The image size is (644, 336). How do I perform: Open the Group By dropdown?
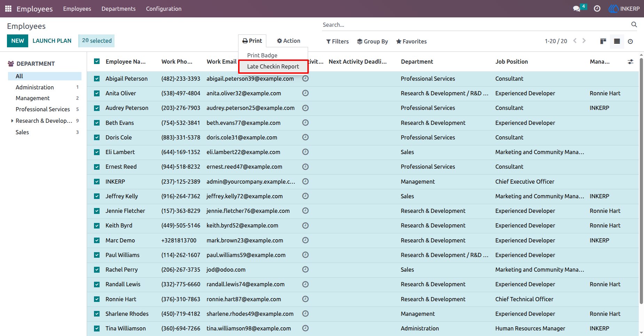pos(372,41)
